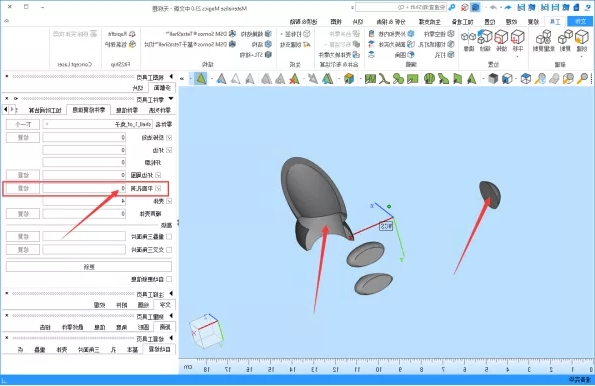Image resolution: width=595 pixels, height=386 pixels.
Task: Select the green mark-triangle tool icon
Action: tap(472, 79)
